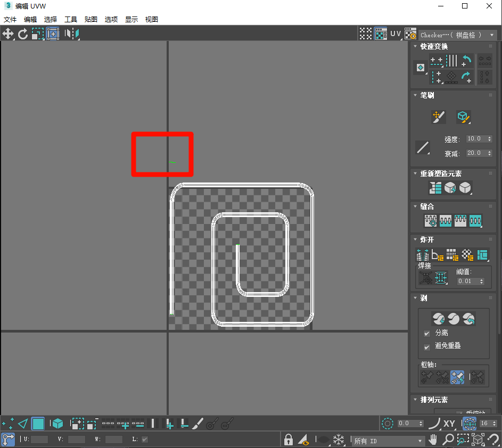Click the align horizontally icon
502x448 pixels.
437,61
